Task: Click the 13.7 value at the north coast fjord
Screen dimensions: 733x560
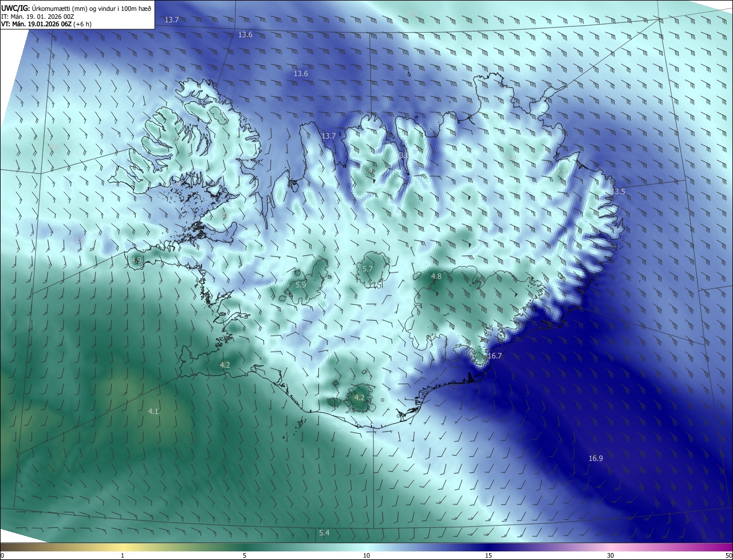Action: click(x=328, y=136)
